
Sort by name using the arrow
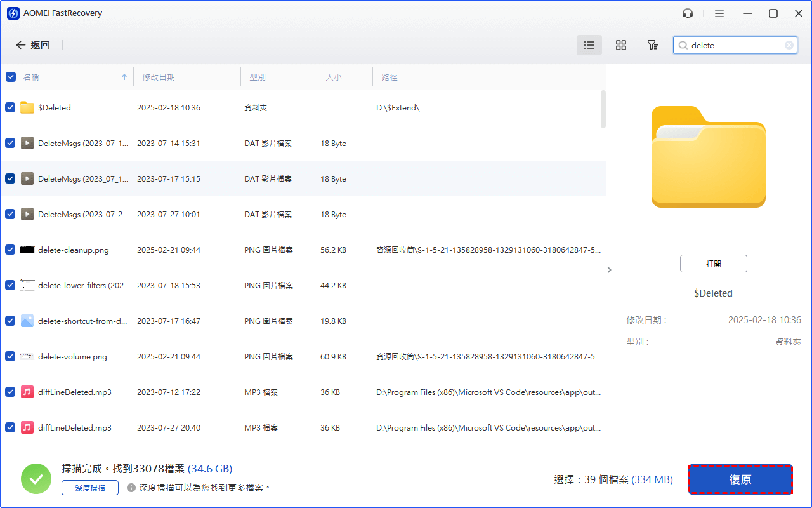pos(124,77)
